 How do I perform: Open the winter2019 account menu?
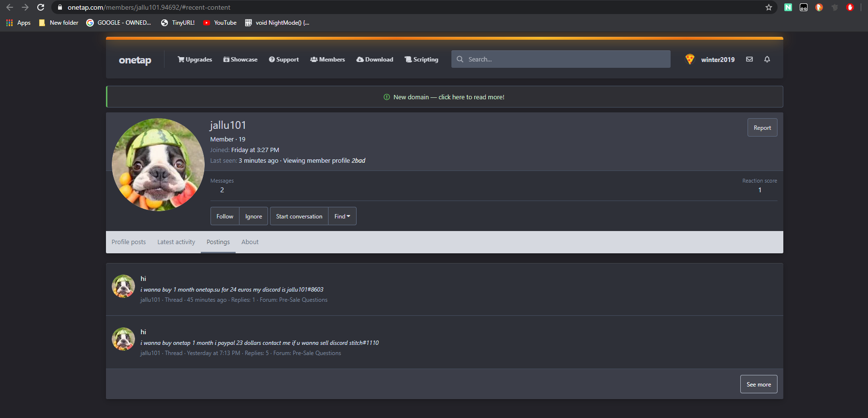pyautogui.click(x=718, y=60)
